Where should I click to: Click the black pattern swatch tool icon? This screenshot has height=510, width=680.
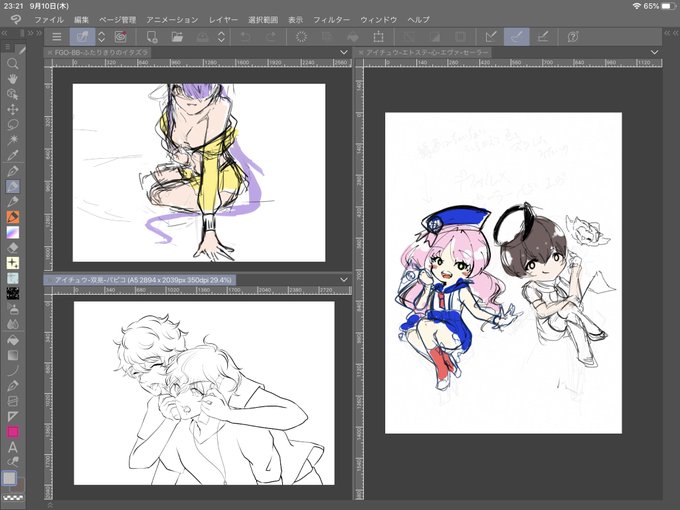13,294
